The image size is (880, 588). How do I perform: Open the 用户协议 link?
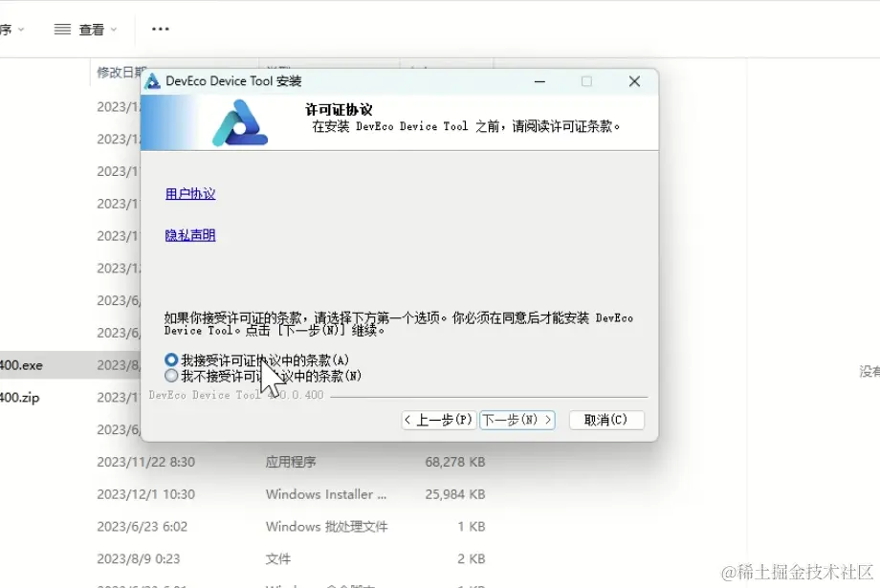190,194
